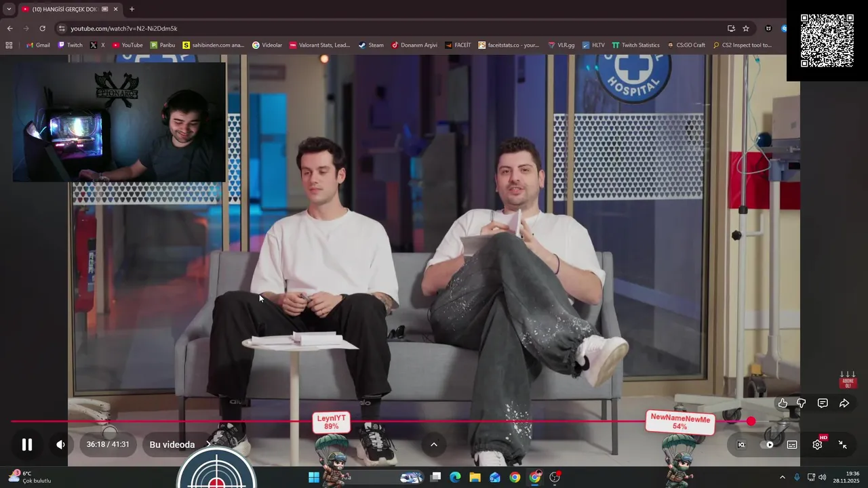Share the video with arrow icon
Image resolution: width=868 pixels, height=488 pixels.
844,403
